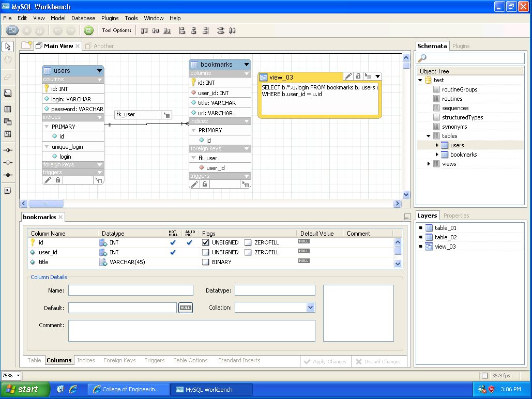Screen dimensions: 532x399
Task: Open the Collation dropdown
Action: point(310,308)
